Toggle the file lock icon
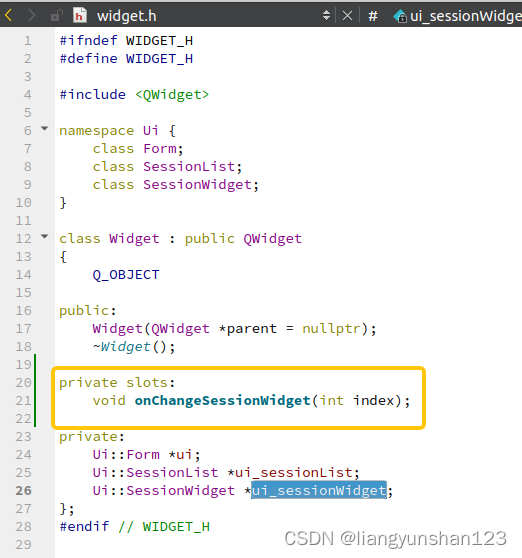 click(56, 16)
